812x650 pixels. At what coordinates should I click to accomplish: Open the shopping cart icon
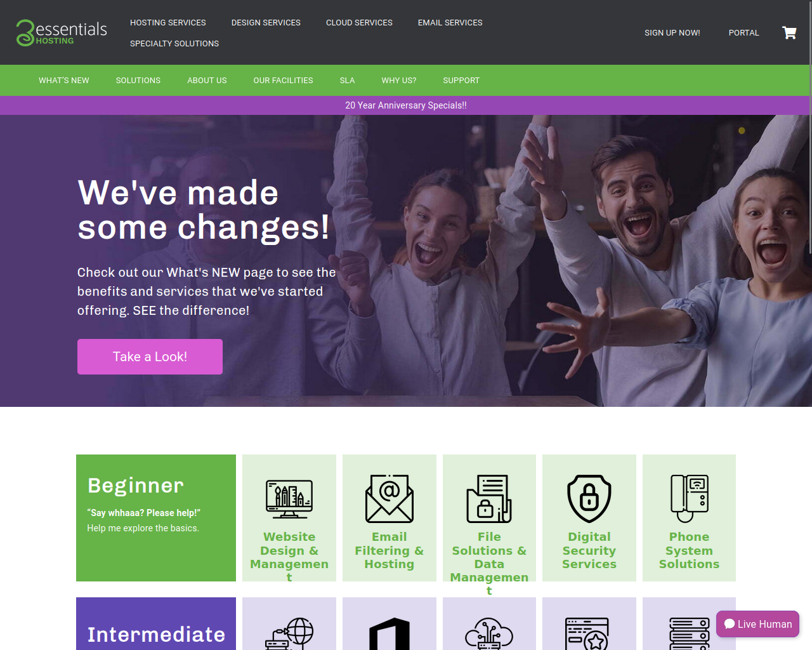[789, 32]
